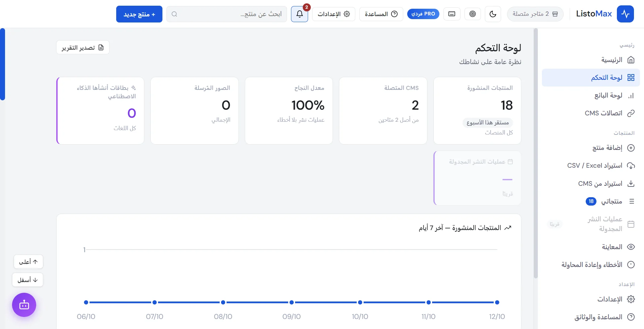Click the 09/10 data point on the chart
The image size is (644, 329).
(x=292, y=303)
